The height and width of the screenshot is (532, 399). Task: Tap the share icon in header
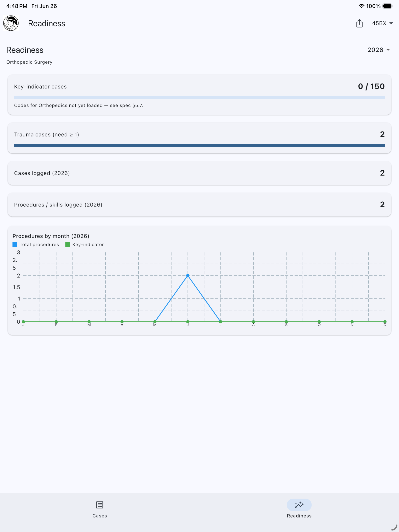359,23
